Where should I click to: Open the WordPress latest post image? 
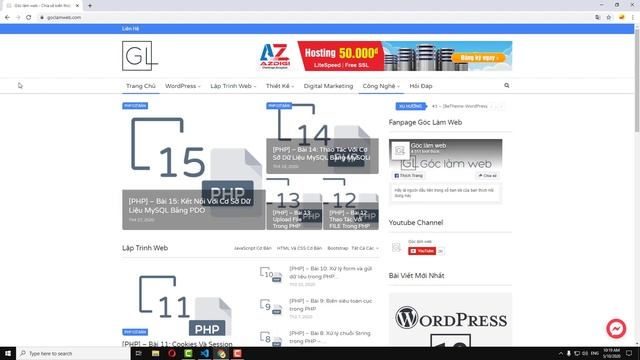point(450,320)
